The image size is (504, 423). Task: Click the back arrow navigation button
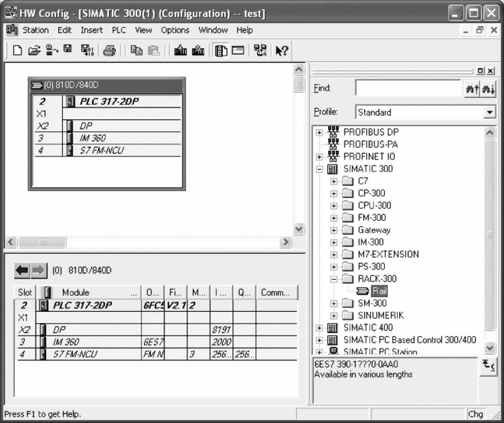point(22,271)
